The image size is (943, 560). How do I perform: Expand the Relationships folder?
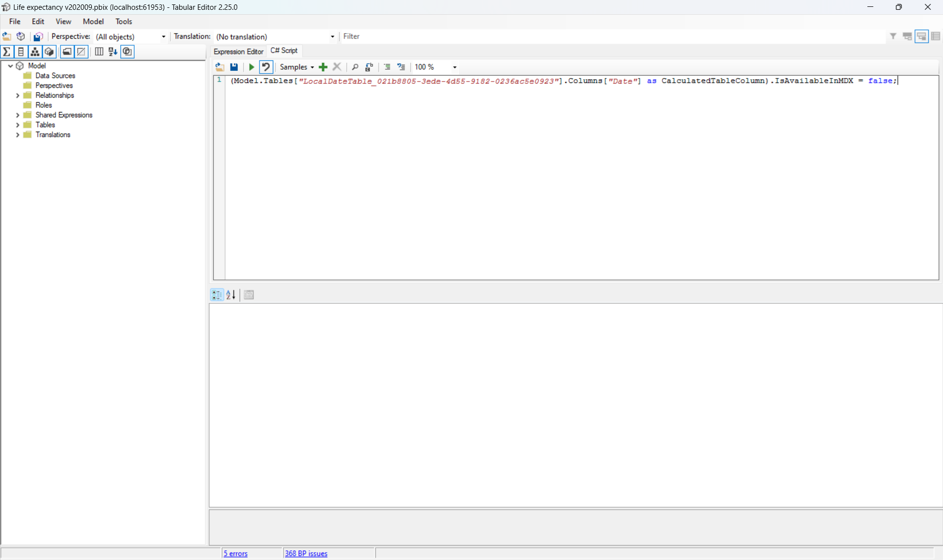pyautogui.click(x=18, y=95)
